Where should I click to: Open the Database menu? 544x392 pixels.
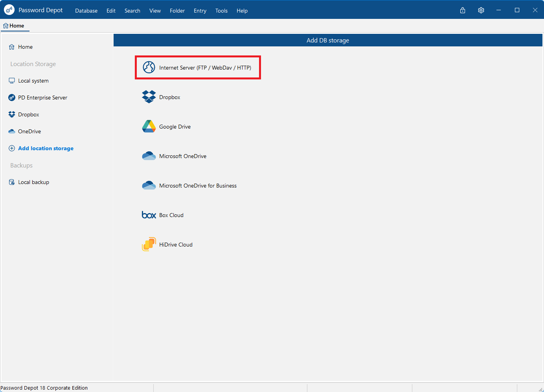(x=86, y=11)
